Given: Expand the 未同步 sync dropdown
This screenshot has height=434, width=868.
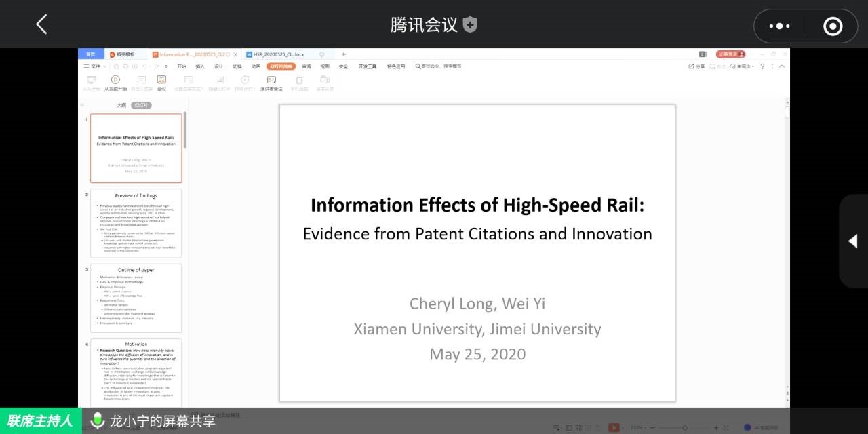Looking at the screenshot, I should tap(744, 66).
